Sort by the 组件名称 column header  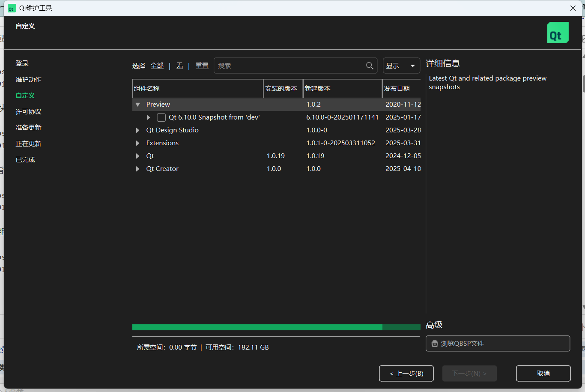pyautogui.click(x=198, y=89)
